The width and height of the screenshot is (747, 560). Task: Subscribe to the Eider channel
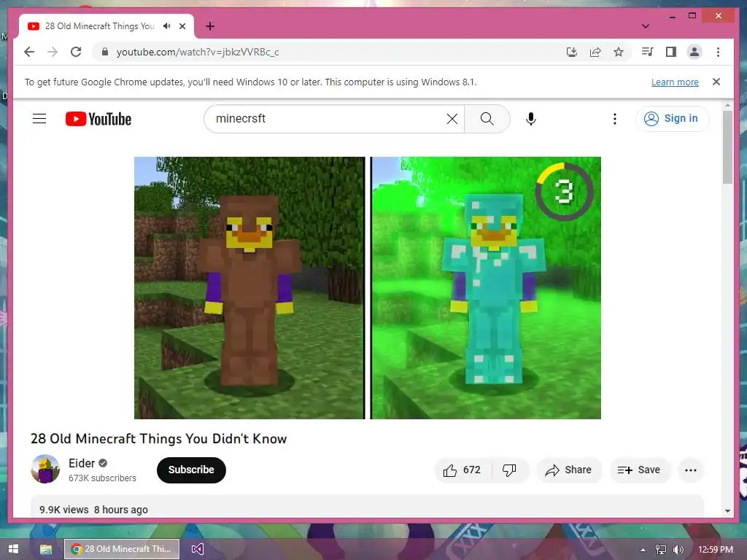(x=191, y=470)
